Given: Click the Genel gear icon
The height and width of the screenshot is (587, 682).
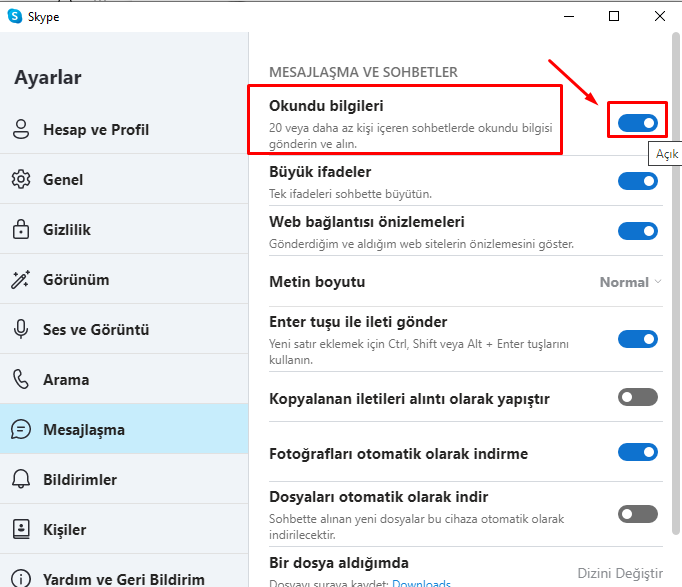Looking at the screenshot, I should 21,179.
